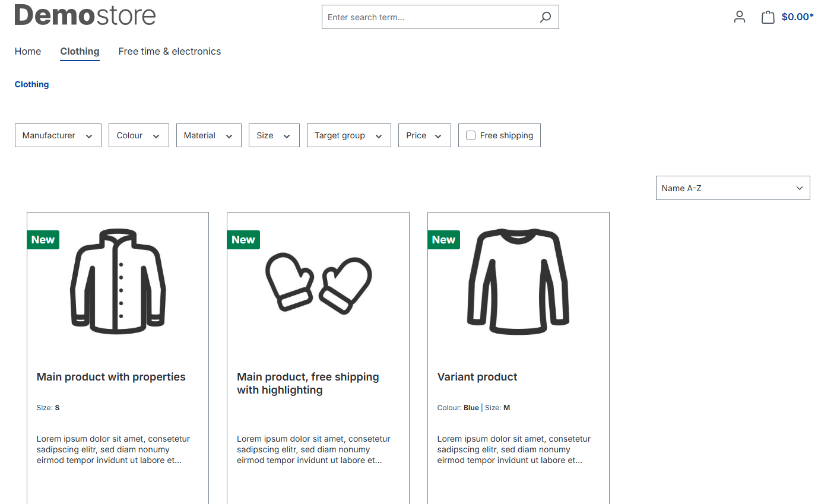Image resolution: width=837 pixels, height=504 pixels.
Task: Click the cart total $0.00
Action: tap(797, 17)
